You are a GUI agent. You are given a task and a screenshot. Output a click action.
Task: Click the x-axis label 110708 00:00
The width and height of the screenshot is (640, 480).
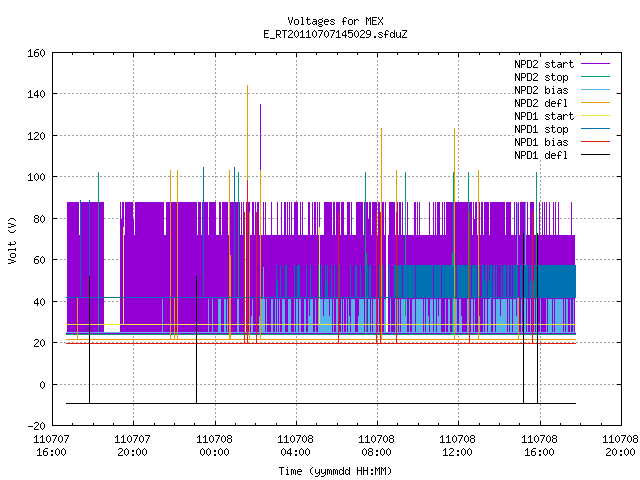point(214,446)
